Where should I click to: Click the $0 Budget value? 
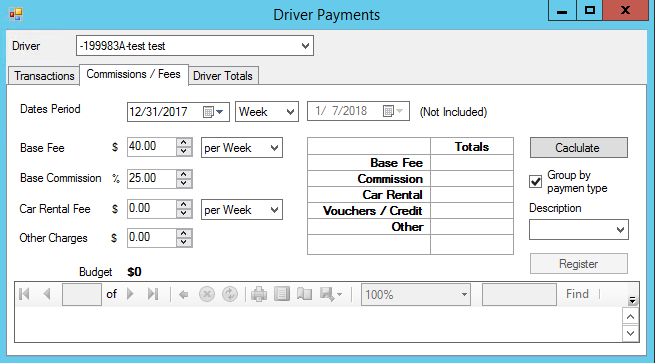tap(134, 272)
